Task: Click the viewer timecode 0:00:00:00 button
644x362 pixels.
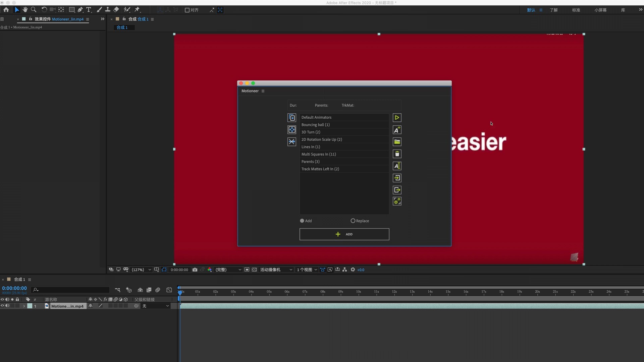Action: 179,269
